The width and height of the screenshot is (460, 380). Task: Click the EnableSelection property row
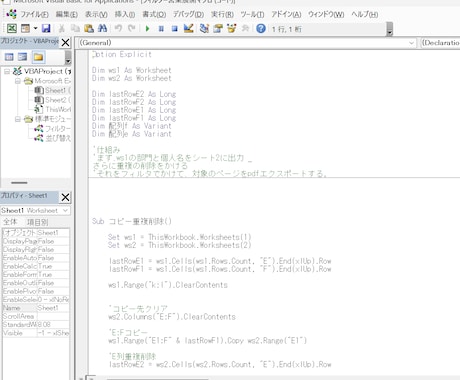(x=36, y=299)
